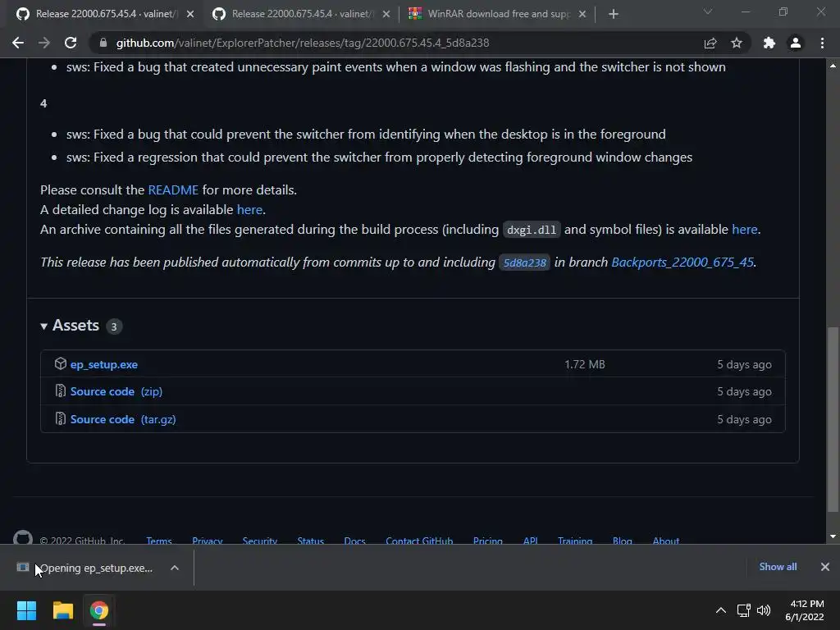View site info via the padlock icon
Screen dimensions: 840x630
(103, 43)
